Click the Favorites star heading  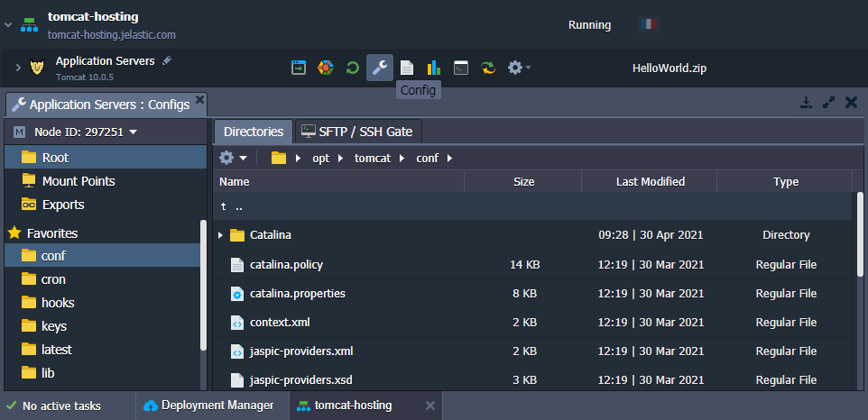click(x=43, y=233)
